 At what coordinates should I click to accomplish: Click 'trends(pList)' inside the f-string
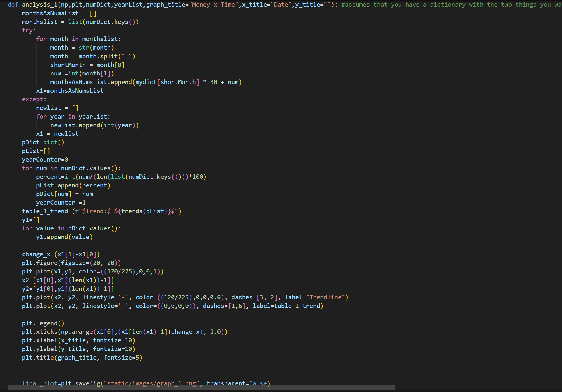click(144, 211)
